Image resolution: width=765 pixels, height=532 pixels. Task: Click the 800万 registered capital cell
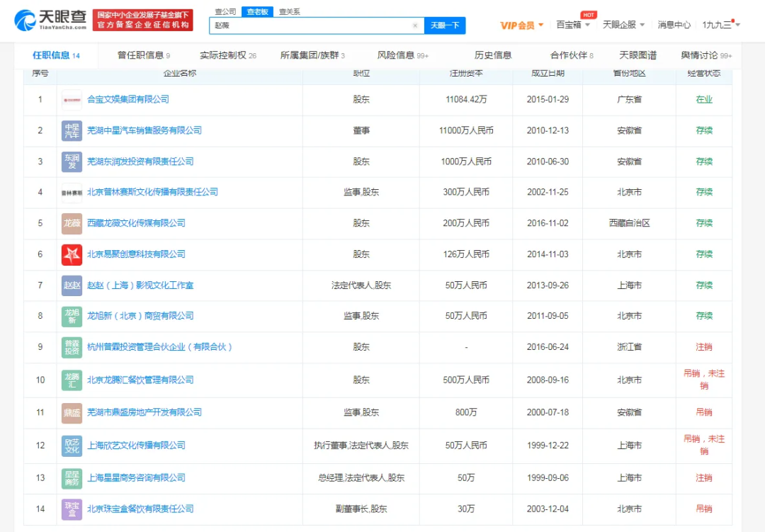click(466, 412)
